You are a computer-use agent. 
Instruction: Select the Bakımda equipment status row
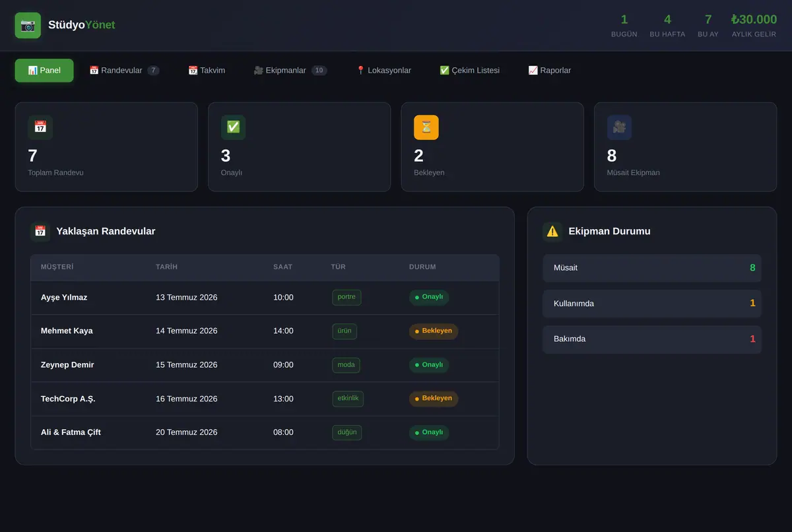click(652, 339)
